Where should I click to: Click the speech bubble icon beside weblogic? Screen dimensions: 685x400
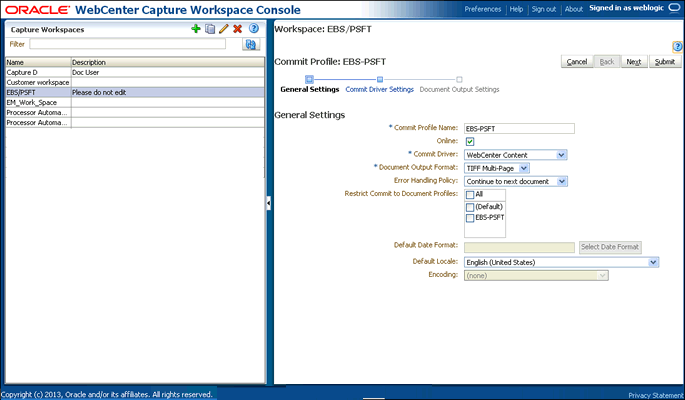click(675, 8)
